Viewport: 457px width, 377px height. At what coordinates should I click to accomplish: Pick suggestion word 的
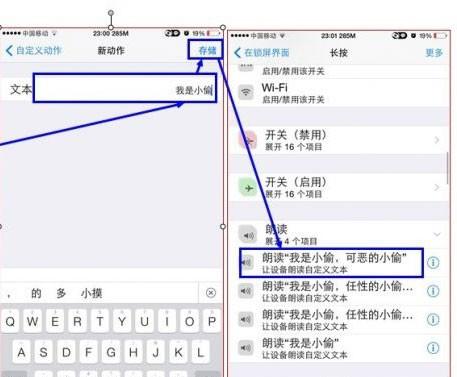[x=36, y=293]
